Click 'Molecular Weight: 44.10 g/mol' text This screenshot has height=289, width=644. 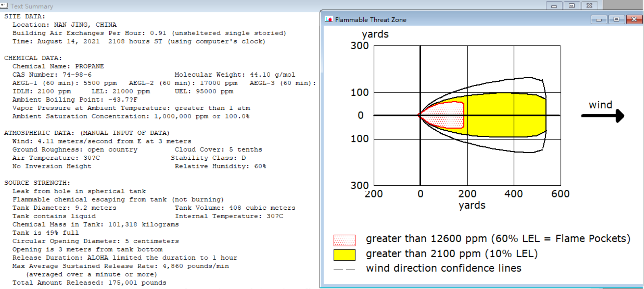tap(235, 75)
